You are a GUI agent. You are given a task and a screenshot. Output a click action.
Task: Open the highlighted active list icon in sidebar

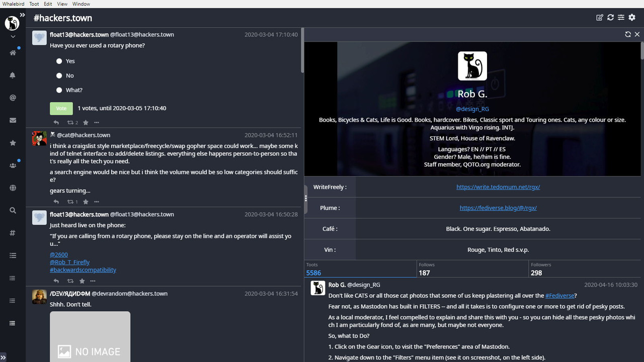coord(13,323)
